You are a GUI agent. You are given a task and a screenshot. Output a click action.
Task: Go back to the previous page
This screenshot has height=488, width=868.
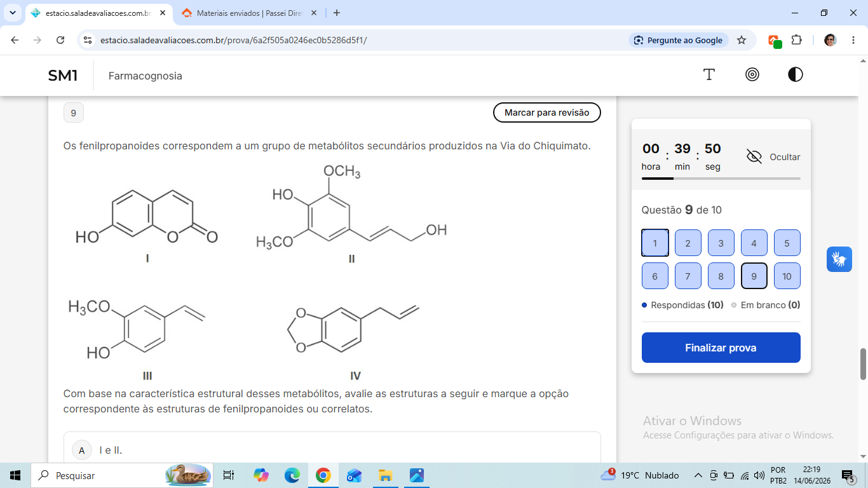coord(15,40)
